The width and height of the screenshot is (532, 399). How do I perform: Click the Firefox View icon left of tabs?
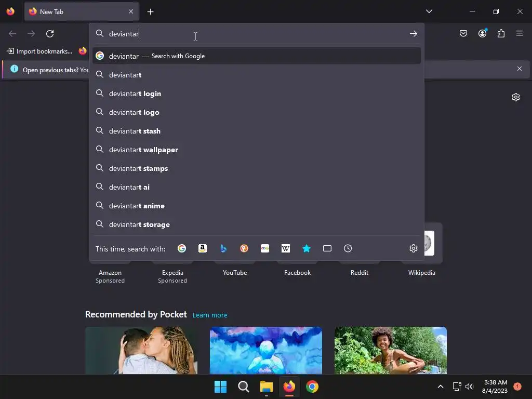point(10,11)
